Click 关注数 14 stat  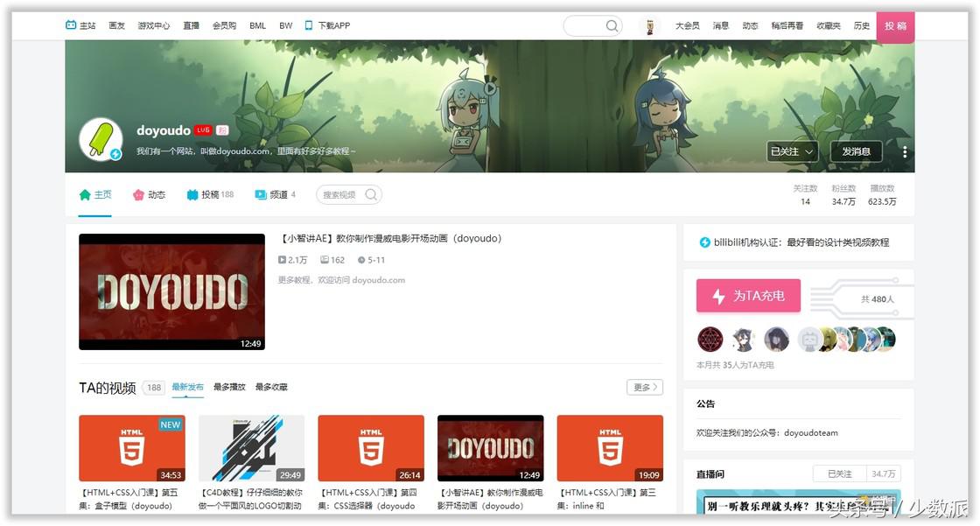(x=805, y=195)
